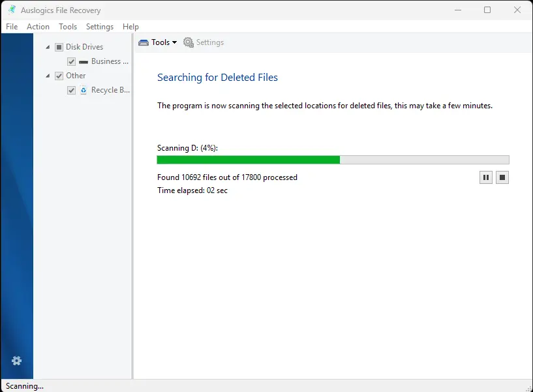Click the window resize grip in the status bar

tap(529, 388)
